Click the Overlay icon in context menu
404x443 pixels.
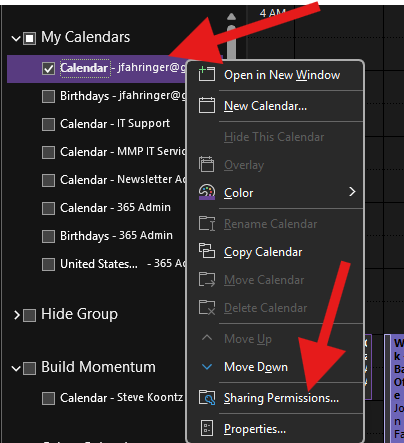[x=207, y=164]
